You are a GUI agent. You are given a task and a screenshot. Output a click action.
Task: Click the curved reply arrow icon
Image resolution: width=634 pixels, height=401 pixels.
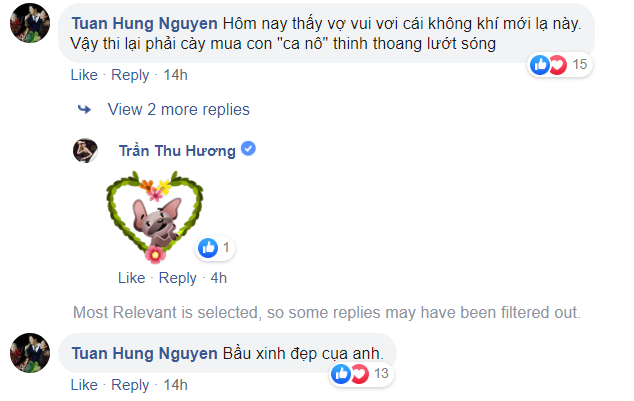tap(85, 109)
